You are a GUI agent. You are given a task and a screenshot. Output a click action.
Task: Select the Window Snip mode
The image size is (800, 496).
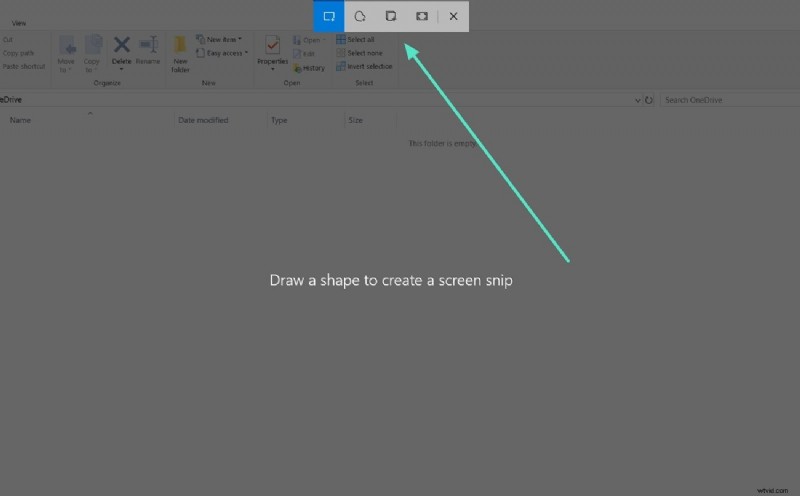(391, 16)
